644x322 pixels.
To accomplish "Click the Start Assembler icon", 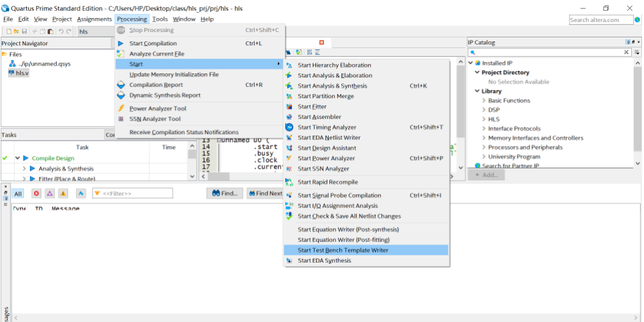I will 289,117.
